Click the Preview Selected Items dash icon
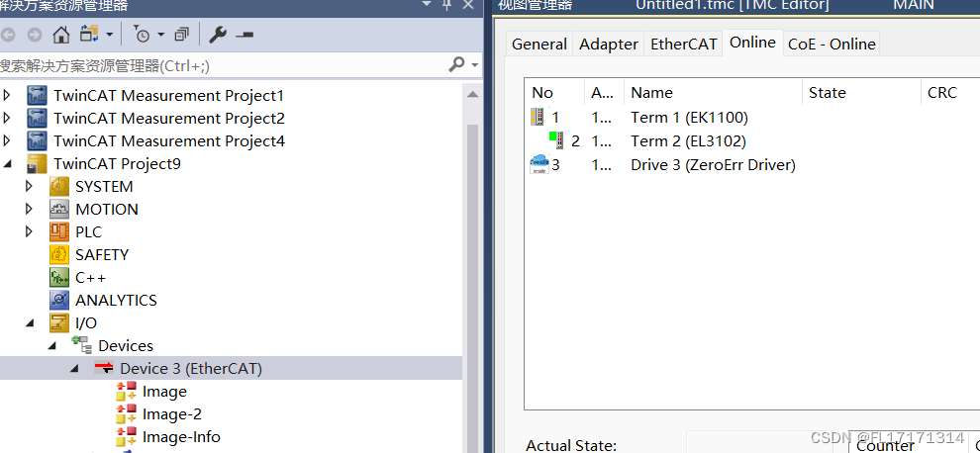The image size is (980, 453). click(245, 35)
